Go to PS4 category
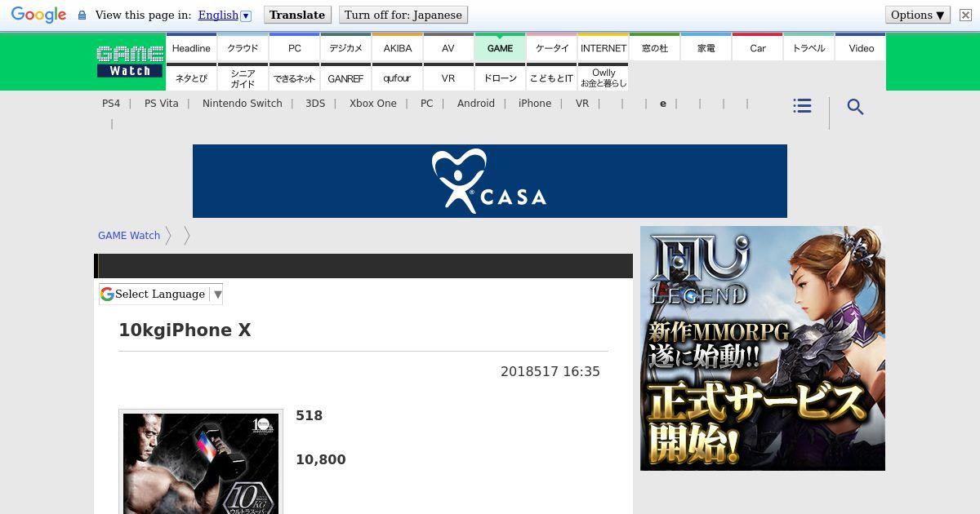Screen dimensions: 980x514 pos(111,104)
